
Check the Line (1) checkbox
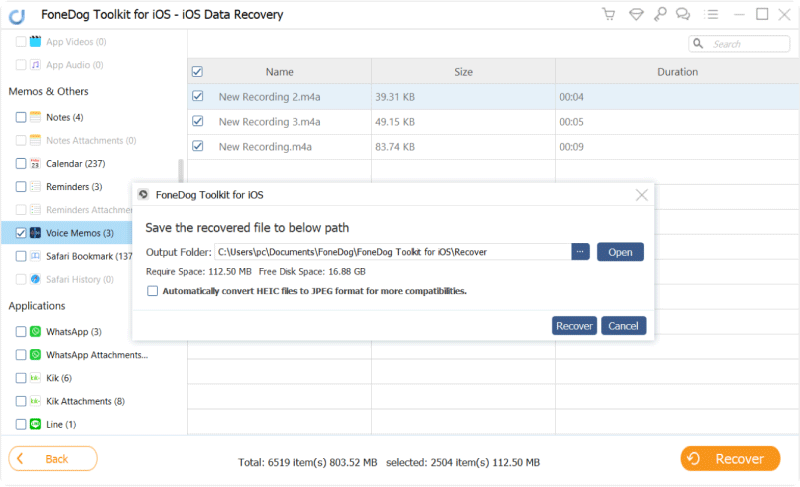tap(21, 424)
